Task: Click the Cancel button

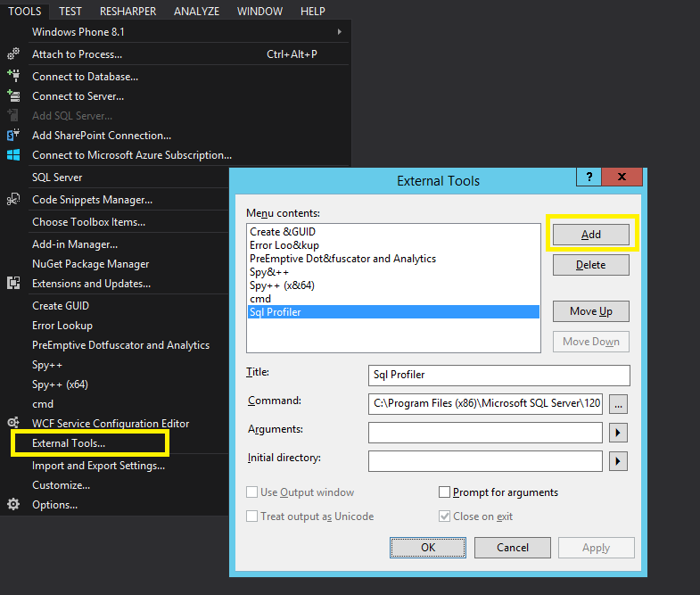Action: click(x=513, y=548)
